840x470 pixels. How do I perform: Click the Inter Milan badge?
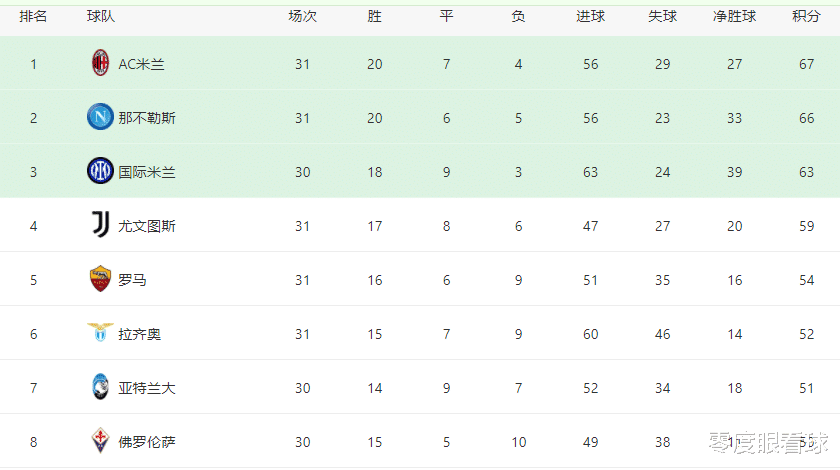[100, 171]
